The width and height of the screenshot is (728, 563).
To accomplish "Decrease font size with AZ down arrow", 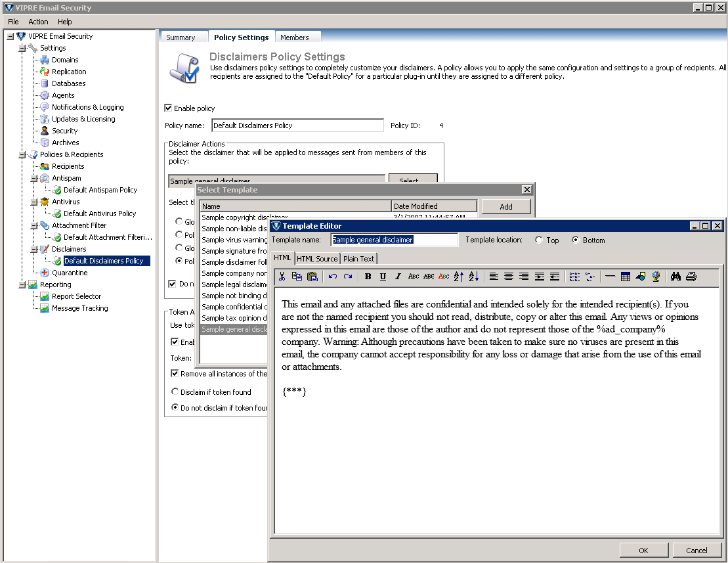I will [x=473, y=277].
